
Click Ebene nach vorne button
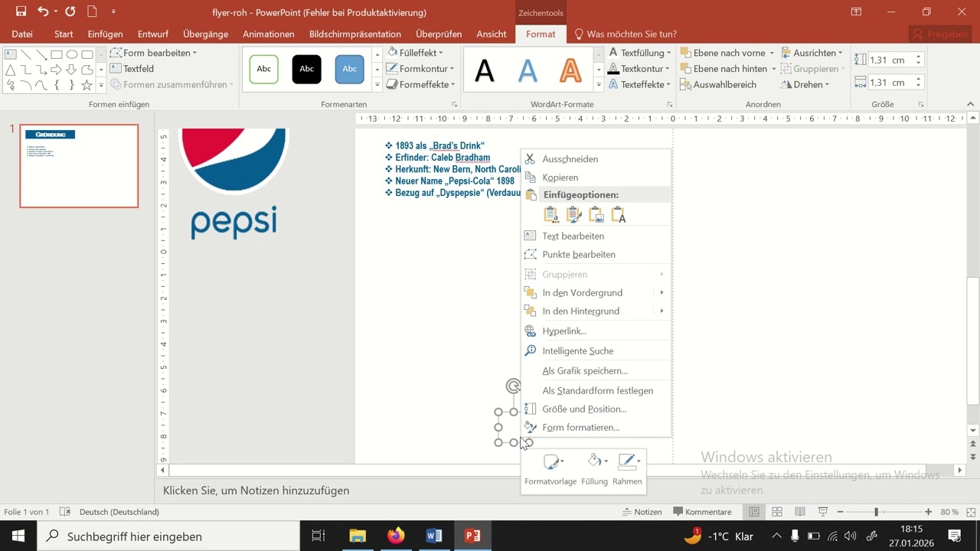pyautogui.click(x=723, y=53)
